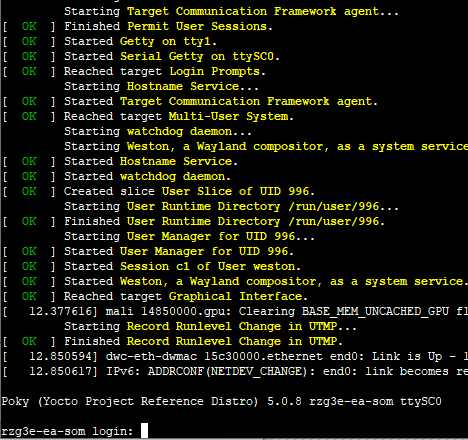Click the 12.850594 timestamp
The image size is (468, 440).
pyautogui.click(x=60, y=356)
